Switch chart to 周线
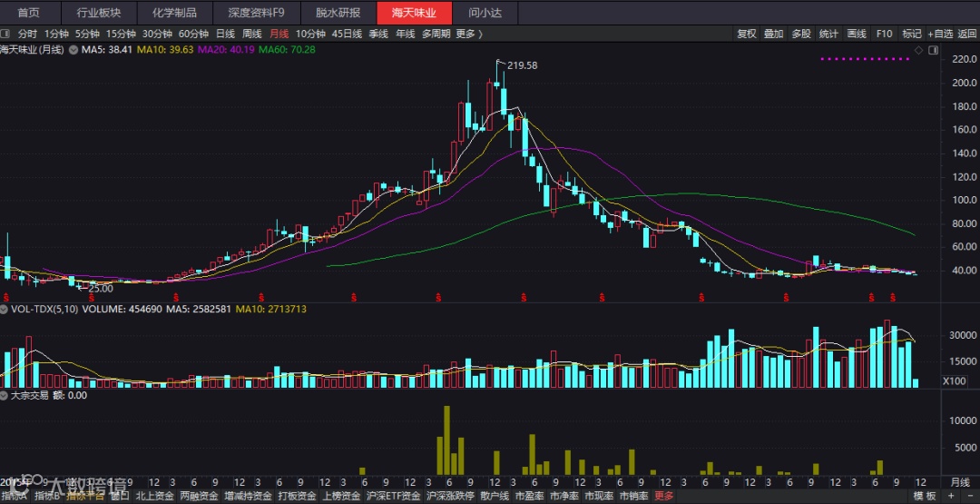 [252, 34]
